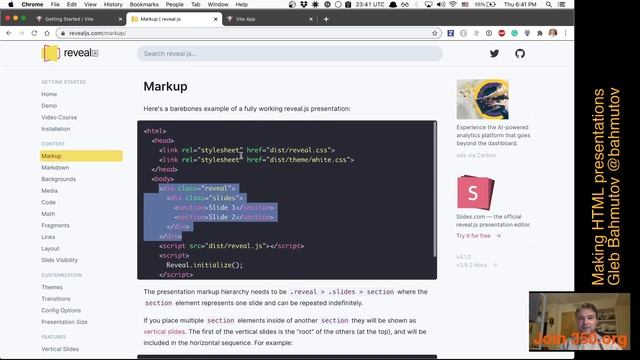Image resolution: width=640 pixels, height=360 pixels.
Task: Open Video Course sidebar link
Action: tap(59, 117)
